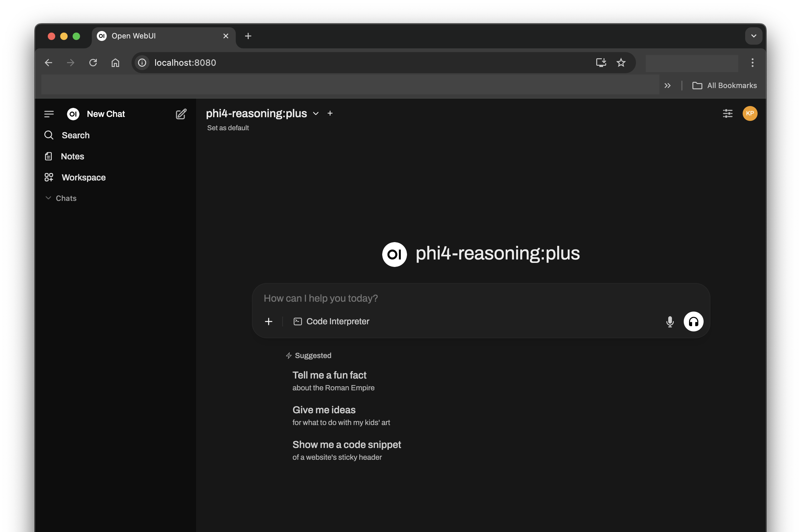Focus the 'How can I help you today?' input
Image resolution: width=801 pixels, height=532 pixels.
tap(481, 298)
